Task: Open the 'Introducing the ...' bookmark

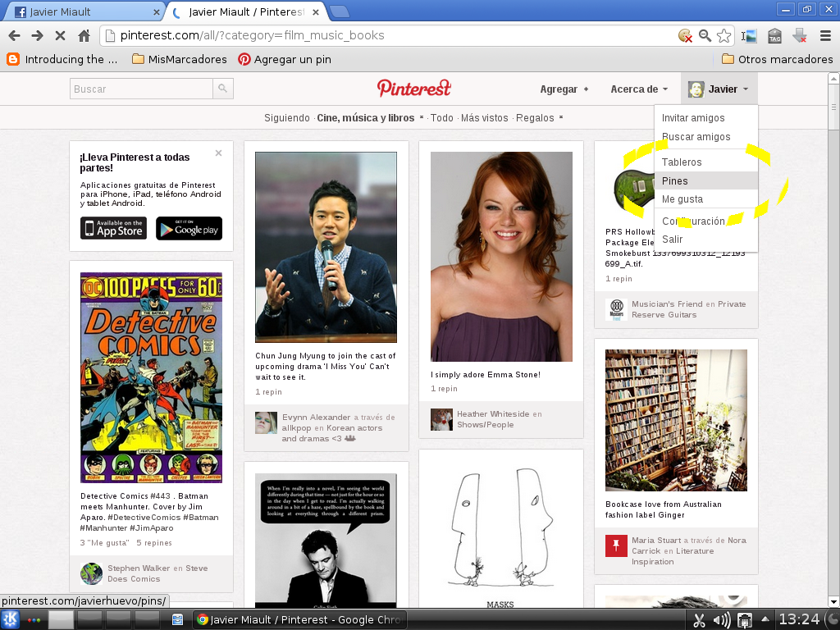Action: coord(62,59)
